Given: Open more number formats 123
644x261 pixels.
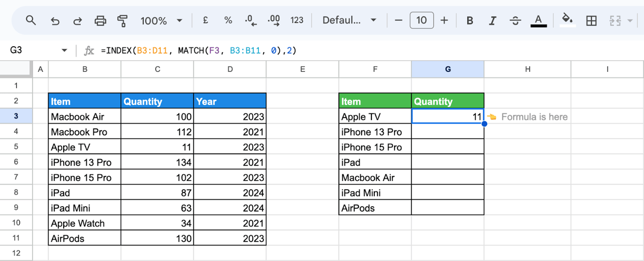Looking at the screenshot, I should point(297,20).
